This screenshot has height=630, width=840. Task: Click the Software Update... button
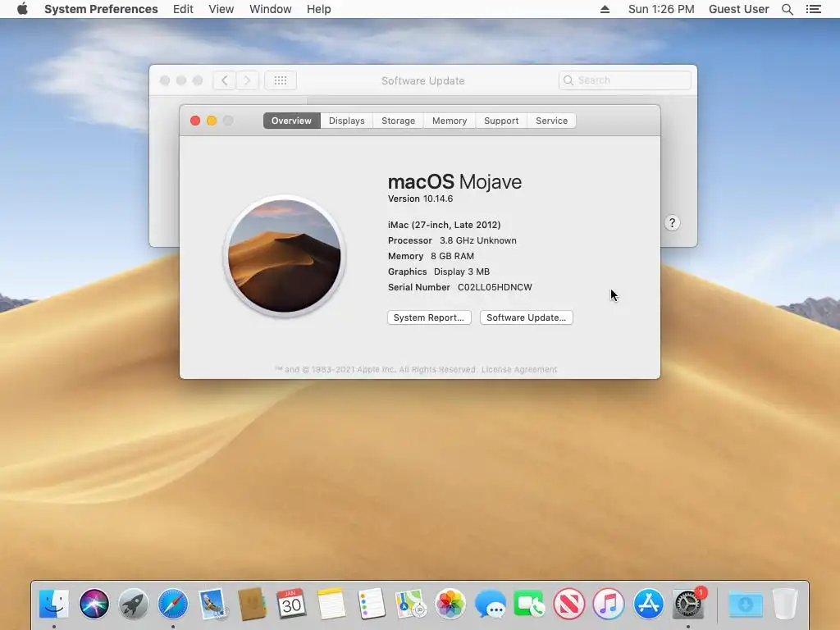click(x=526, y=317)
